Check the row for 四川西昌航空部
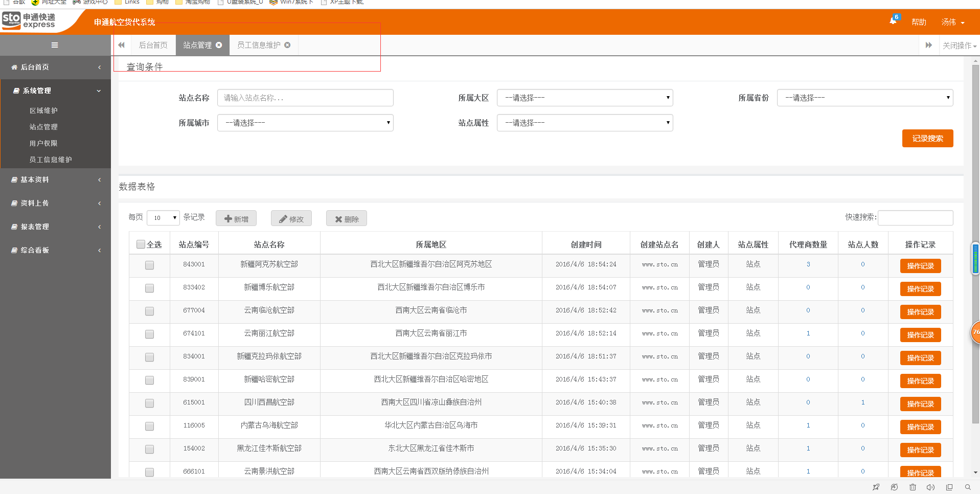This screenshot has width=980, height=494. (149, 403)
